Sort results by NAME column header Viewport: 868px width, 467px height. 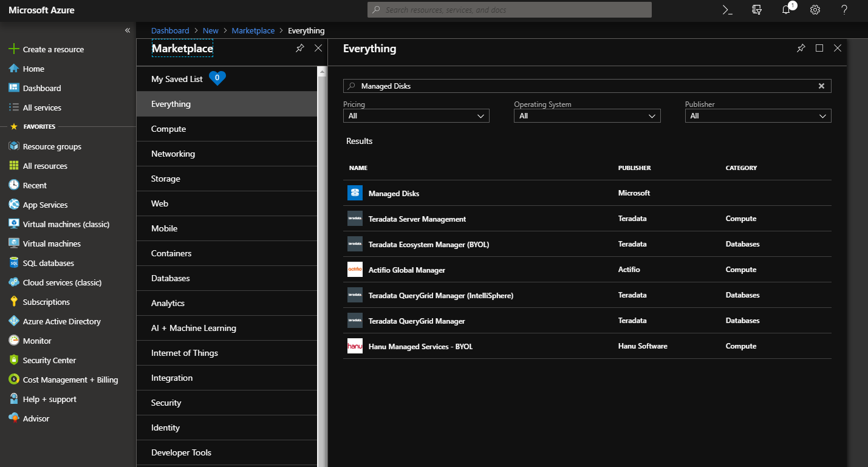(x=358, y=168)
